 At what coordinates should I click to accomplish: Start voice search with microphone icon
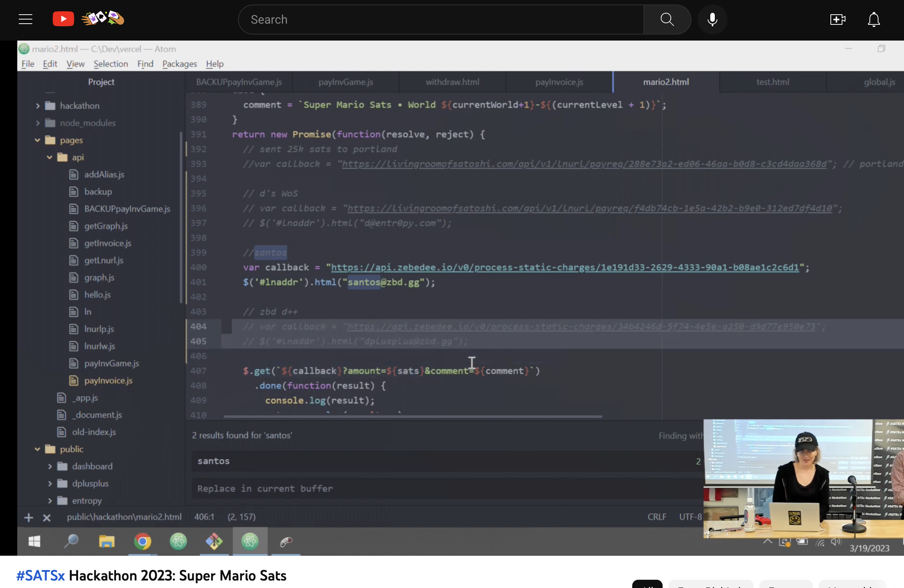[x=712, y=20]
